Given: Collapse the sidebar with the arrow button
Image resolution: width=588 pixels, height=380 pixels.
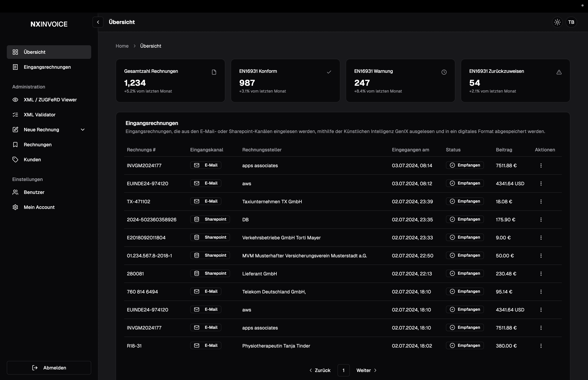Looking at the screenshot, I should (x=98, y=22).
